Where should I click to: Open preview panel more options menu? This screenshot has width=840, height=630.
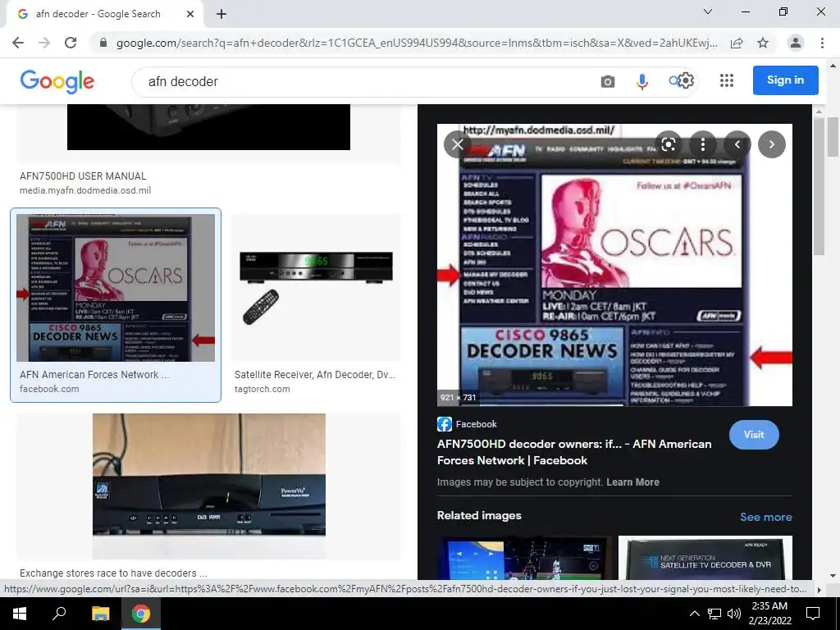[703, 144]
